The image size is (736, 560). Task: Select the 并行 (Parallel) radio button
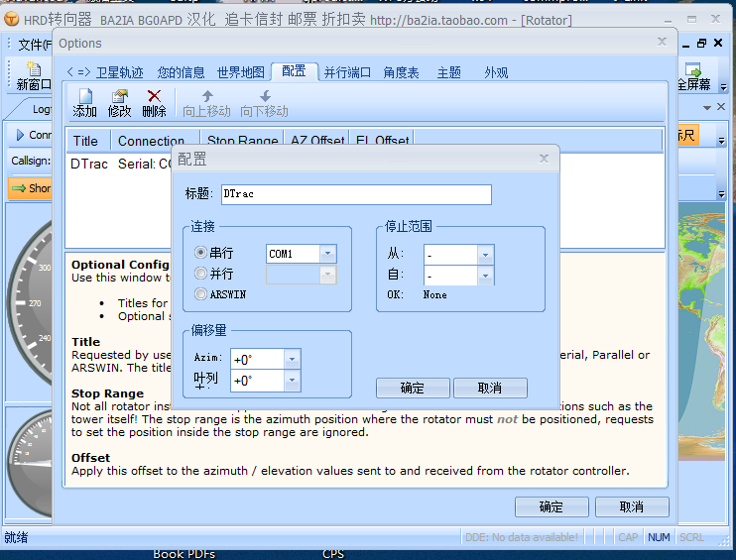click(201, 274)
